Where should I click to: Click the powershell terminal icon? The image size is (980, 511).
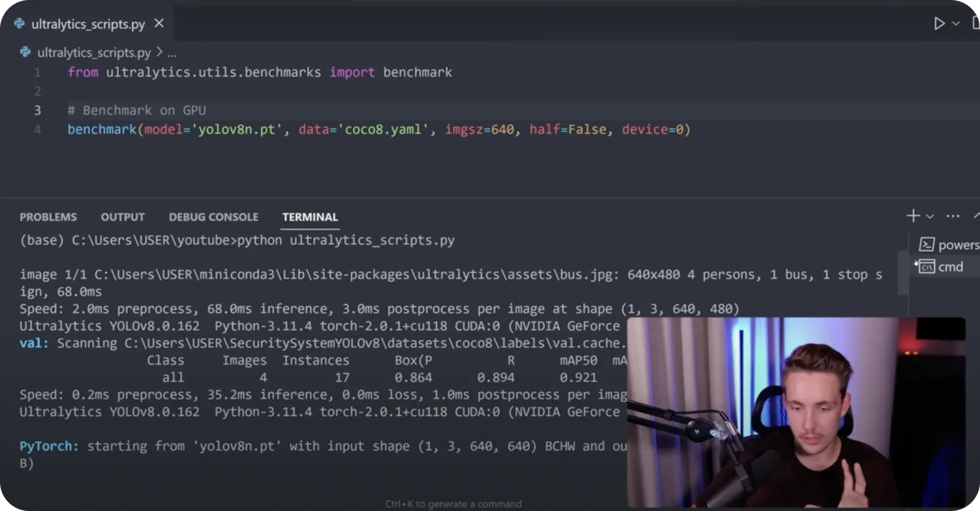[x=927, y=245]
